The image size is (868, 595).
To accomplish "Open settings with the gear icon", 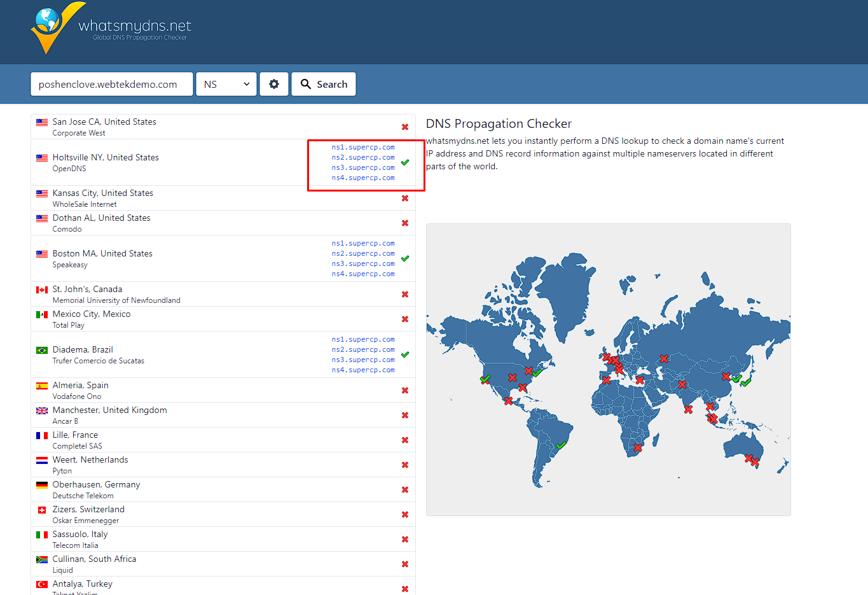I will pyautogui.click(x=274, y=84).
